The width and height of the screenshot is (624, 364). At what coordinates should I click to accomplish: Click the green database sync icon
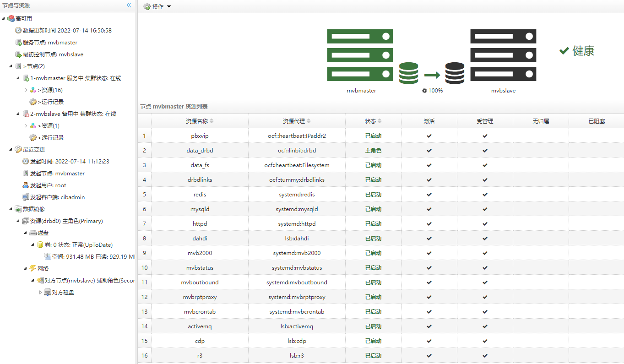tap(408, 73)
